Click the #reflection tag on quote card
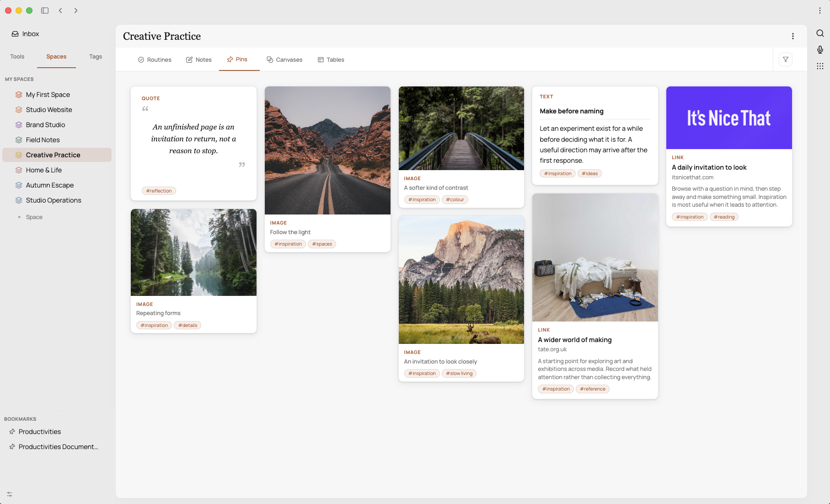The width and height of the screenshot is (830, 504). [x=159, y=191]
